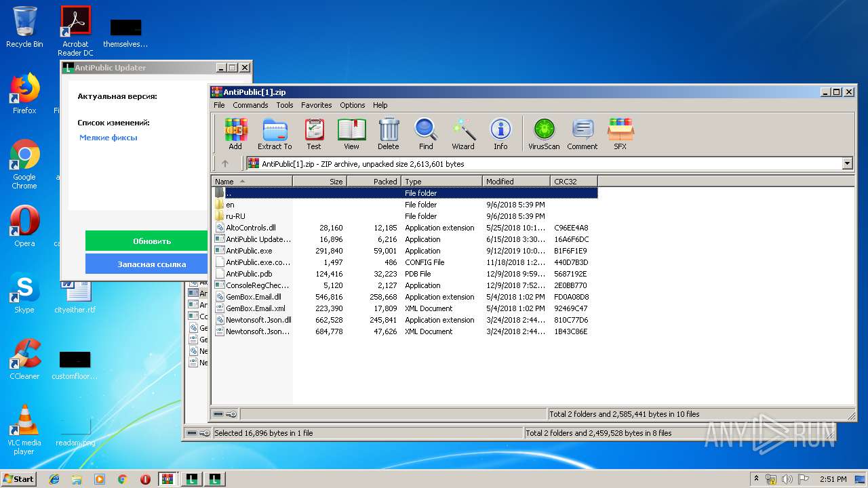The width and height of the screenshot is (868, 488).
Task: Select the AntiPublic.pdb file row
Action: (405, 274)
